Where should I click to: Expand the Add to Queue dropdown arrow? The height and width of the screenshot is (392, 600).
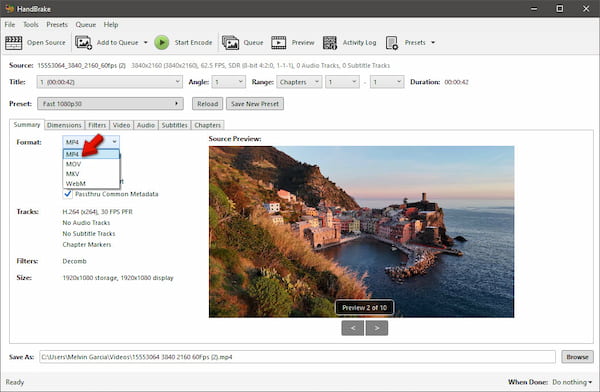point(146,42)
